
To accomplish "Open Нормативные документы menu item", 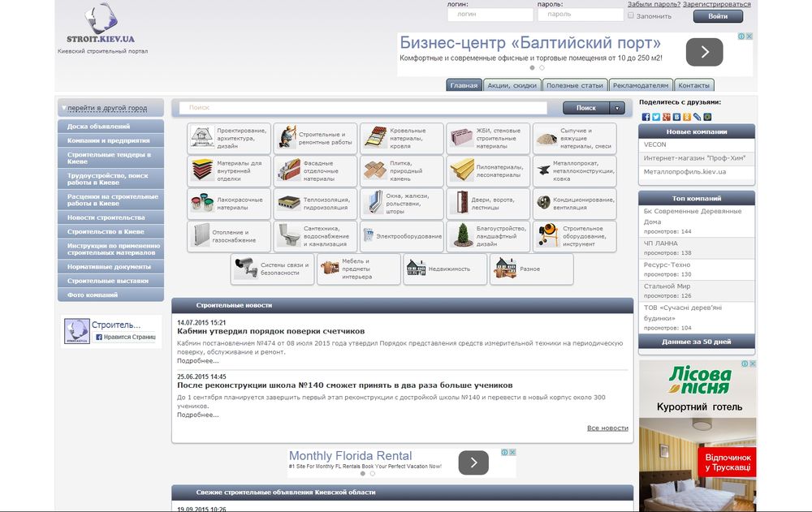I will tap(110, 267).
